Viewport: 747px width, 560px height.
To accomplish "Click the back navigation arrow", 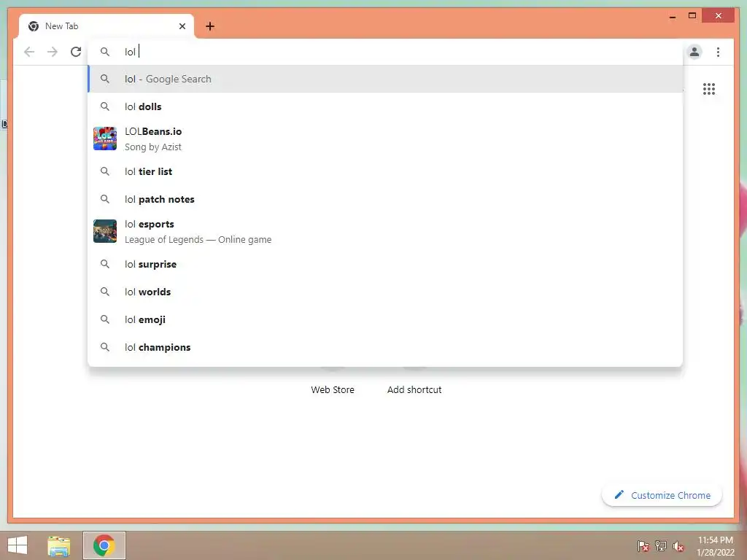I will tap(29, 52).
